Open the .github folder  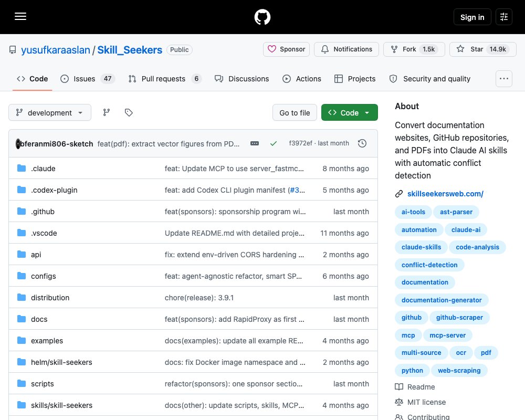(43, 212)
